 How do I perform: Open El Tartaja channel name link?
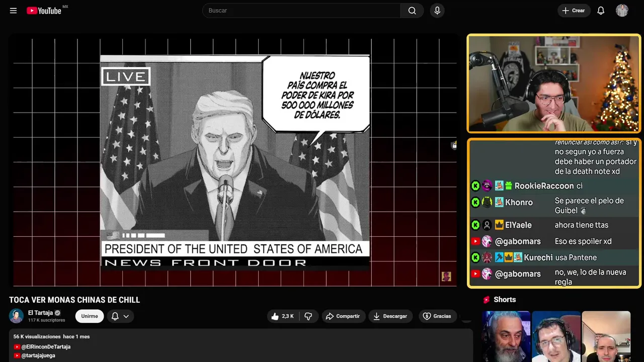(x=40, y=313)
